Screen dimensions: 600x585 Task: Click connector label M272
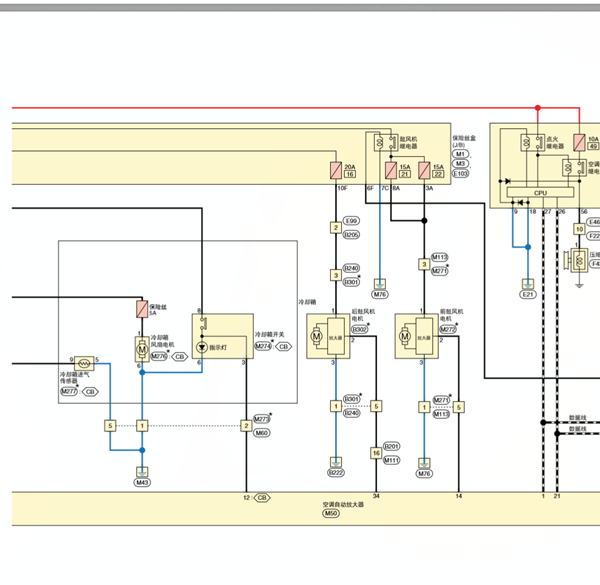(x=448, y=329)
